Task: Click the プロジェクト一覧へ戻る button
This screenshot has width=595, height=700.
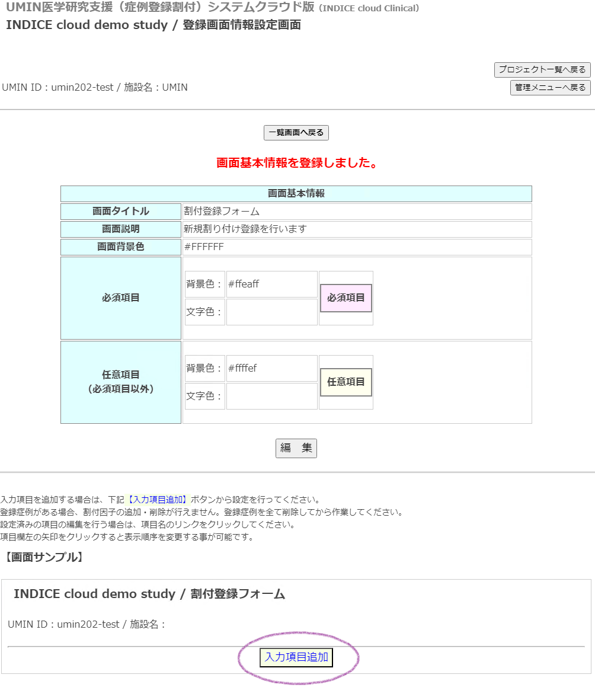Action: (542, 69)
